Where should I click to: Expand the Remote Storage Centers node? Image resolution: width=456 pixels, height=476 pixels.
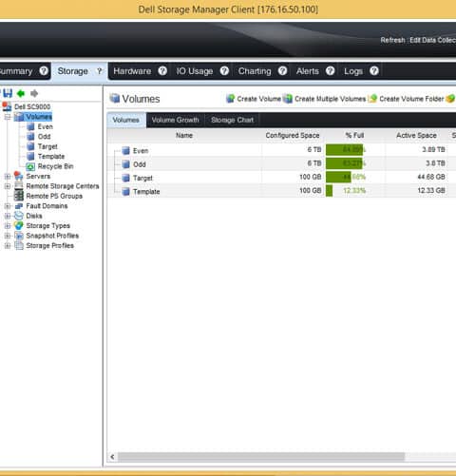click(x=8, y=186)
